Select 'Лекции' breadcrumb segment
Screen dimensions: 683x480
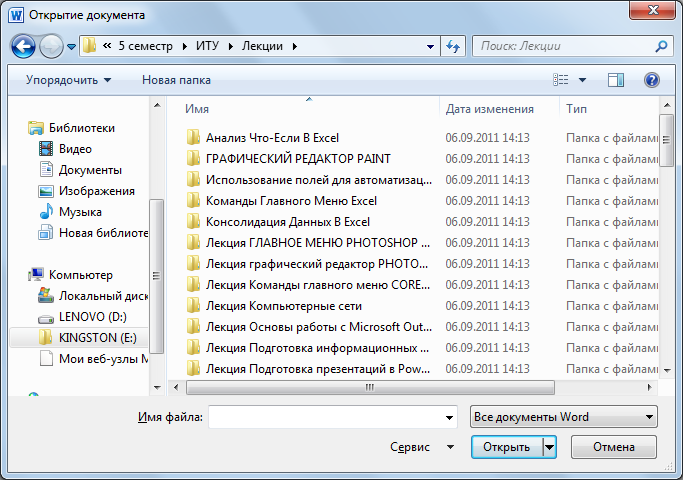click(262, 46)
